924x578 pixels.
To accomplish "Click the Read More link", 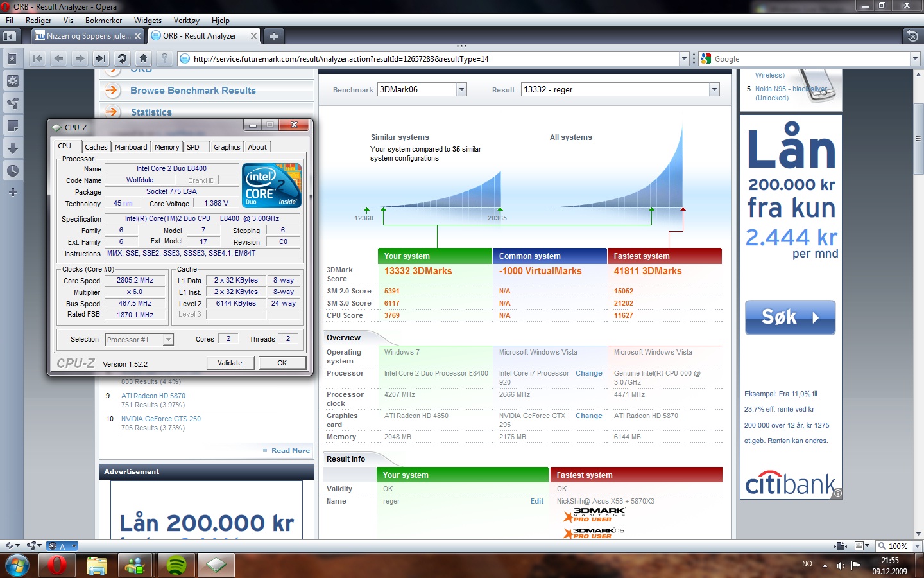I will [290, 451].
